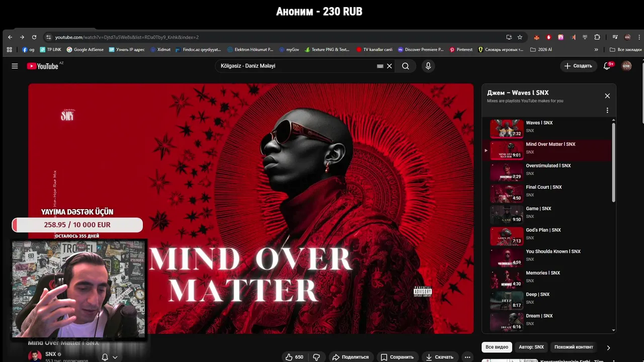
Task: Open the browser extensions puzzle icon
Action: click(597, 37)
